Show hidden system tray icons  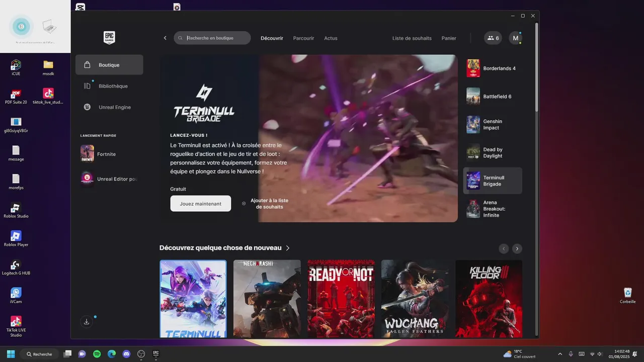point(560,354)
